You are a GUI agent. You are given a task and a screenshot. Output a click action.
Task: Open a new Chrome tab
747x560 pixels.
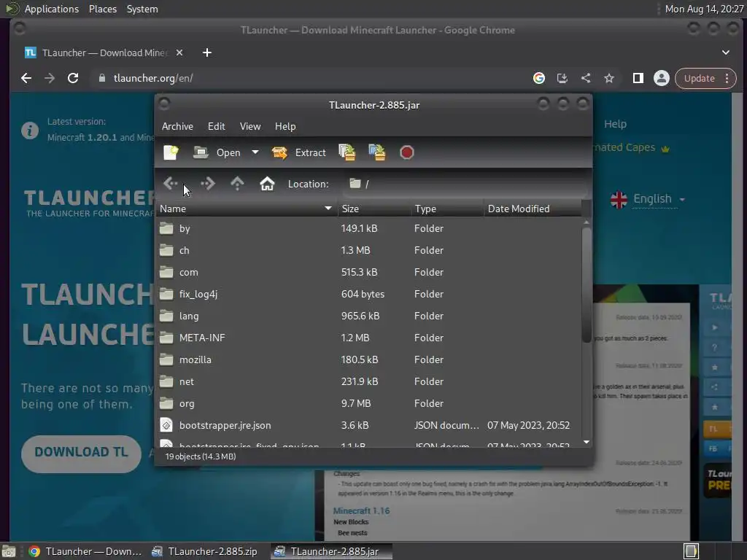206,52
